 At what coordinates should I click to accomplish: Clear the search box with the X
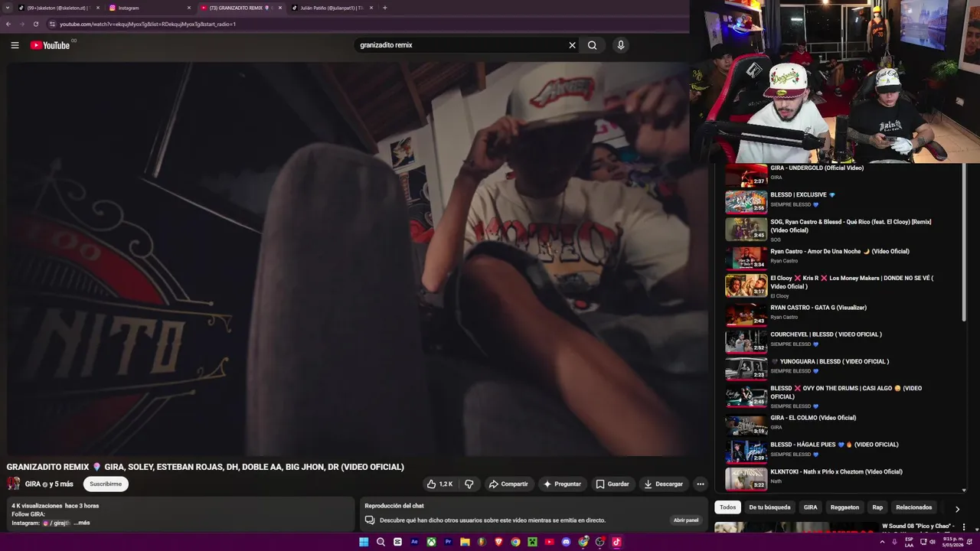[x=572, y=45]
